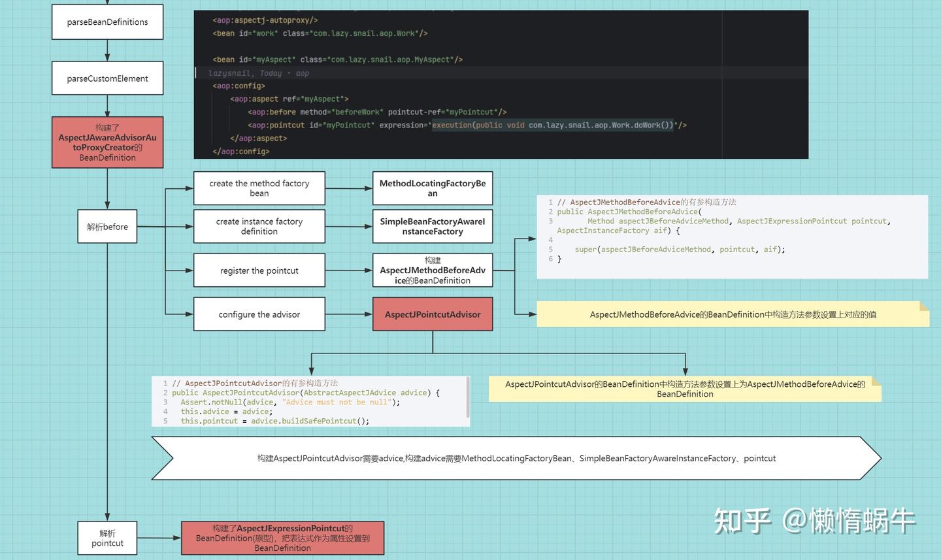The height and width of the screenshot is (560, 941).
Task: Select 'configure the advisor' box
Action: pos(259,314)
